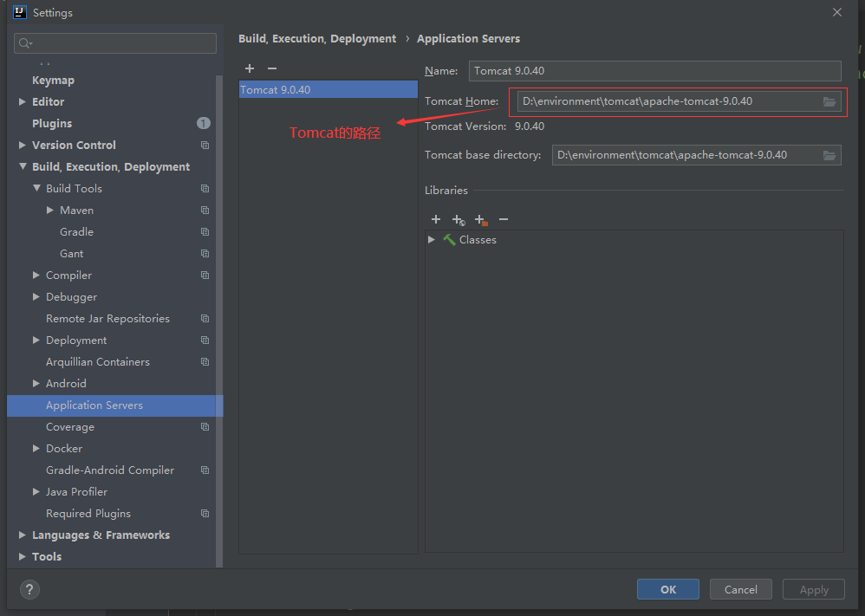Browse for the Tomcat base directory

pos(829,155)
